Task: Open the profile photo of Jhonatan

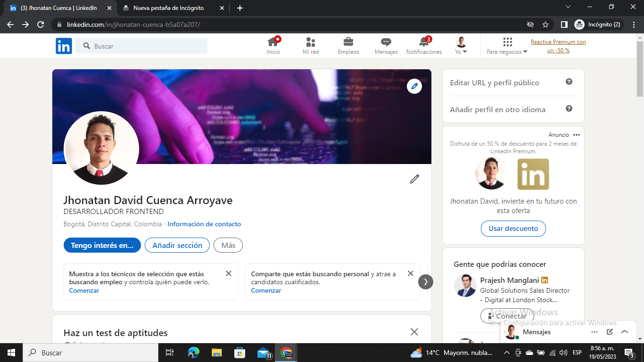Action: point(101,149)
